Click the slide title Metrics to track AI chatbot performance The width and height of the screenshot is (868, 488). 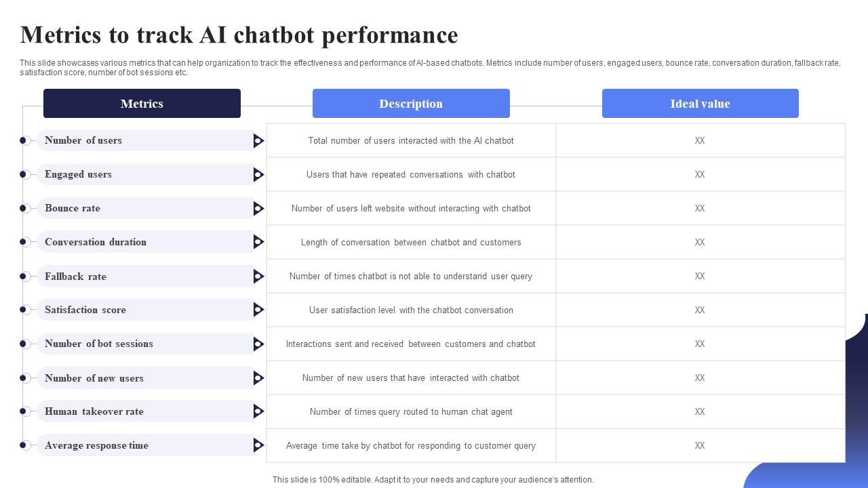pyautogui.click(x=239, y=35)
